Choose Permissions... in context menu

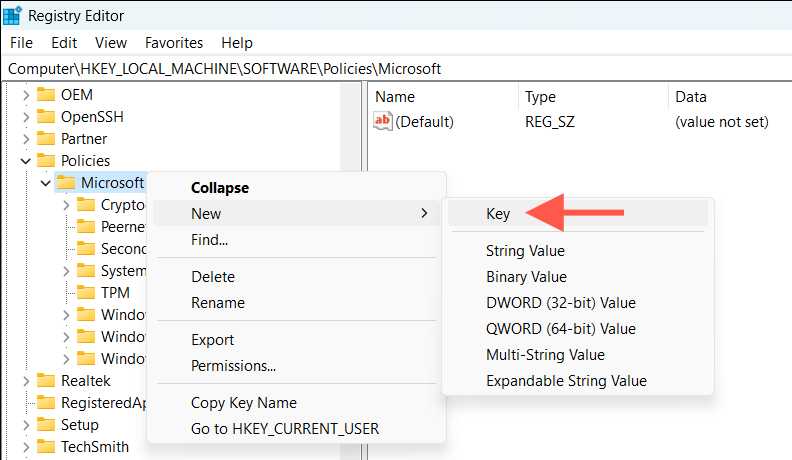pos(233,366)
